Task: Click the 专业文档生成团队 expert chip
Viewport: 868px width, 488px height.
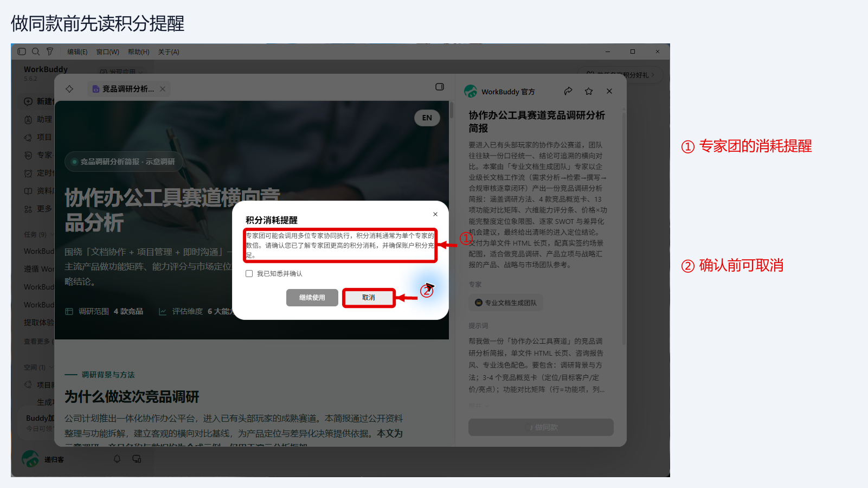Action: (x=506, y=303)
